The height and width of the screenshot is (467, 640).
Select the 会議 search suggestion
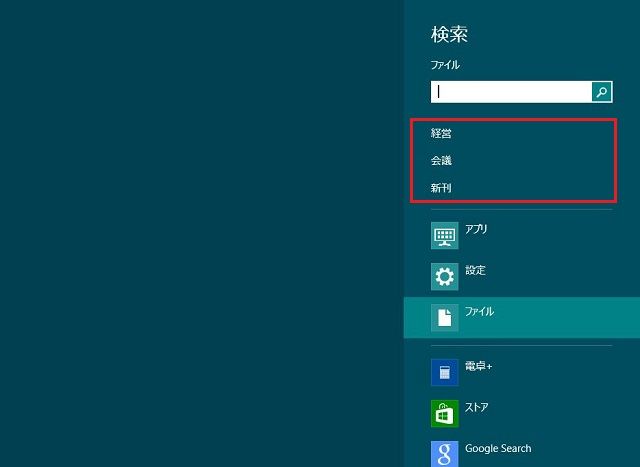(441, 160)
